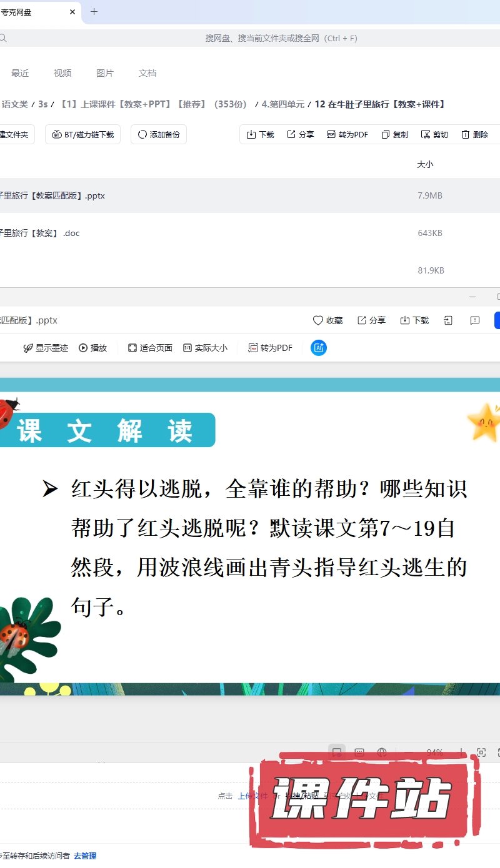The image size is (500, 868).
Task: Click 转为PDF in the viewer toolbar
Action: [x=270, y=348]
